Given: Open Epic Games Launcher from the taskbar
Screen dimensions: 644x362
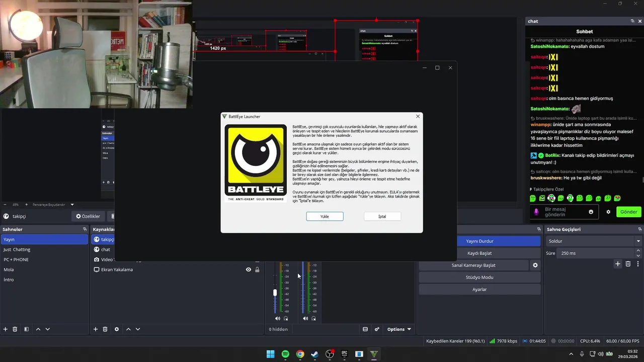Looking at the screenshot, I should pos(345,354).
